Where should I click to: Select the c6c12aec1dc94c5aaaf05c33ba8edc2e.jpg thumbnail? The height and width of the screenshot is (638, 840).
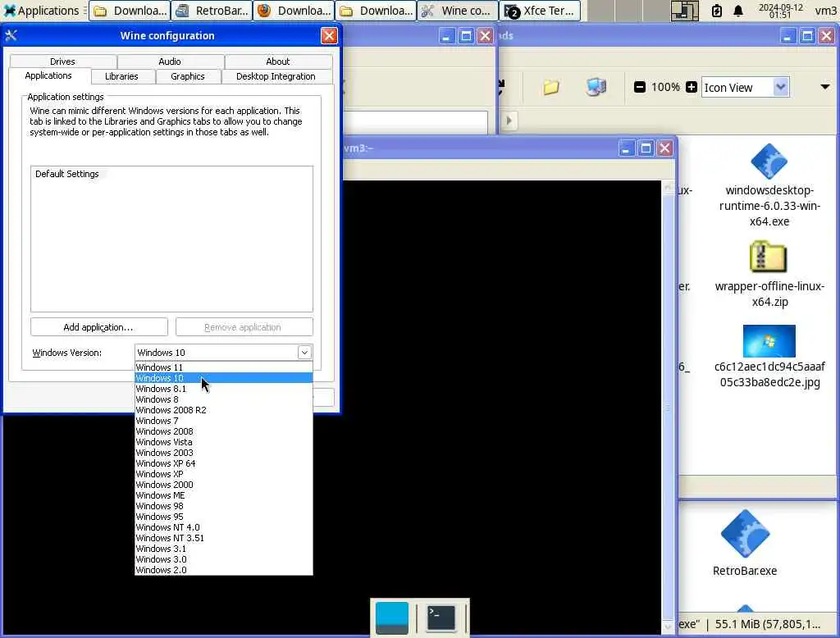[769, 341]
